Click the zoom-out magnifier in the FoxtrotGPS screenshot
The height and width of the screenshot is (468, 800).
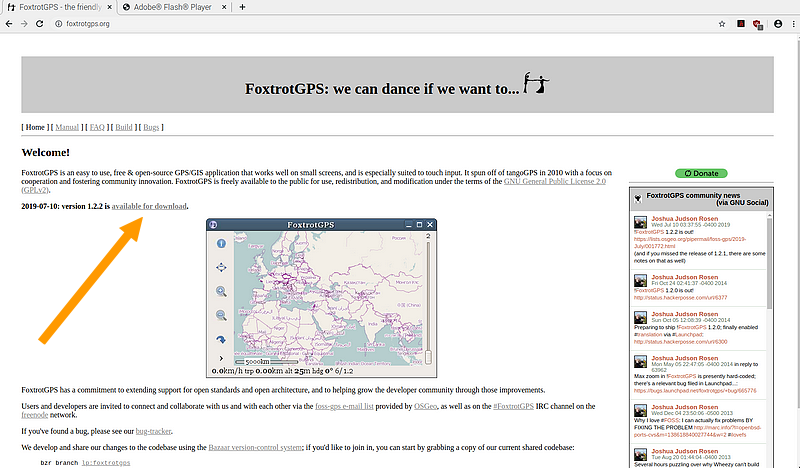click(221, 315)
